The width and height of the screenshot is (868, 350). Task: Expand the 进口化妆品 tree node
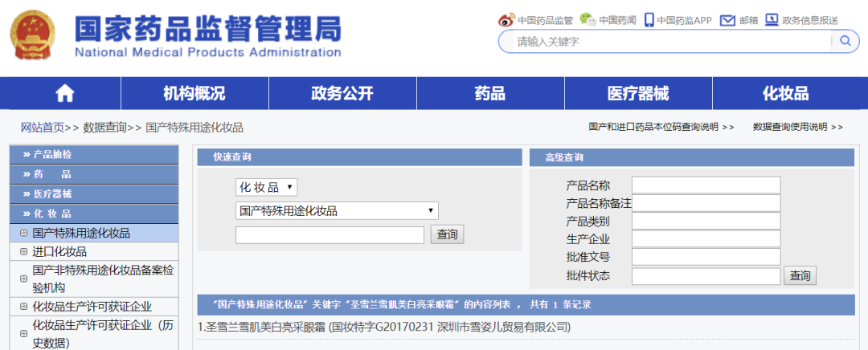click(x=23, y=251)
